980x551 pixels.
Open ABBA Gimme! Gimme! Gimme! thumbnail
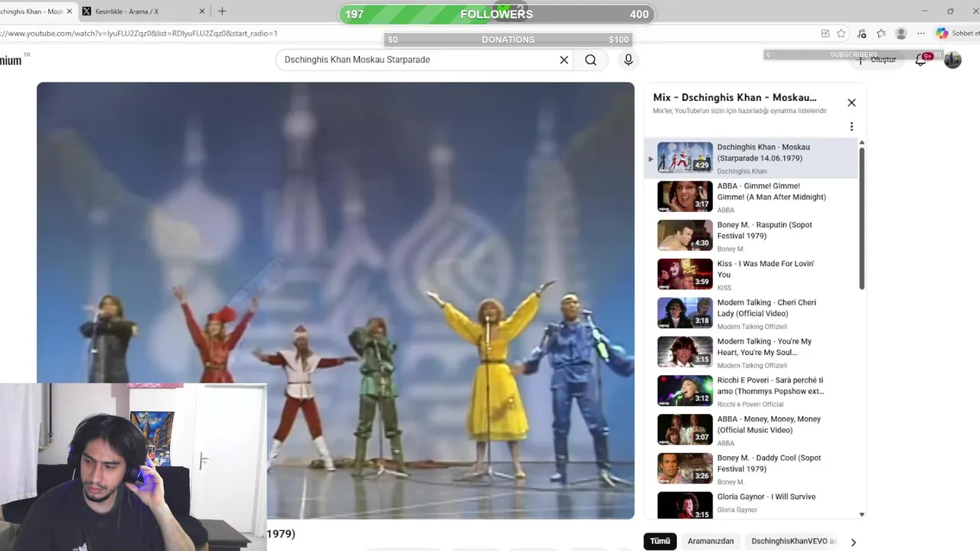684,196
